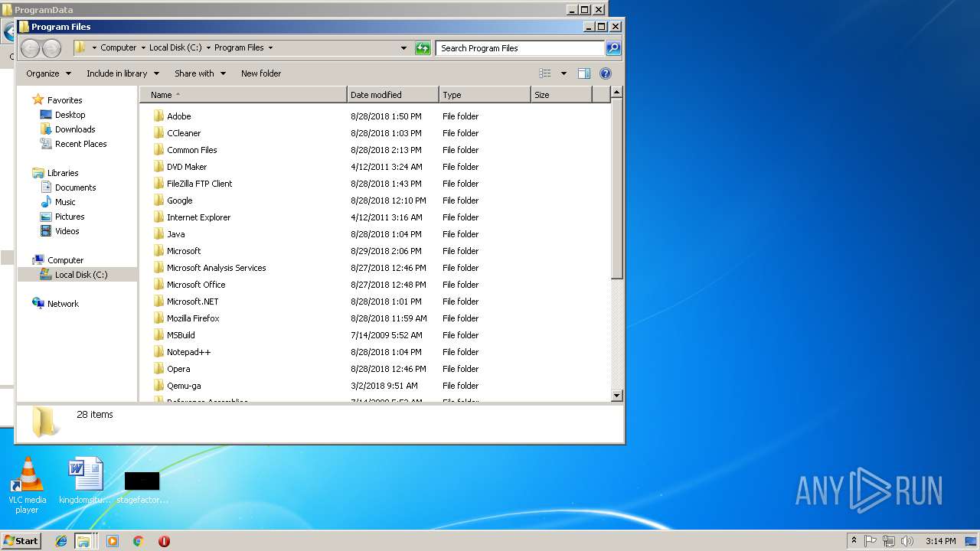Viewport: 980px width, 551px height.
Task: Open the Include in library dropdown
Action: 122,73
